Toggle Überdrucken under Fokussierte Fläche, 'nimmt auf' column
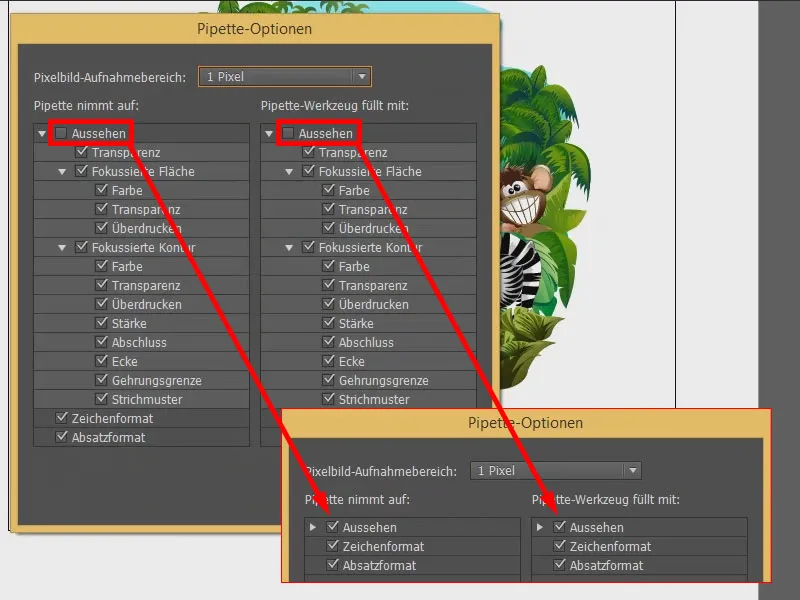Screen dimensions: 800x600 click(102, 228)
